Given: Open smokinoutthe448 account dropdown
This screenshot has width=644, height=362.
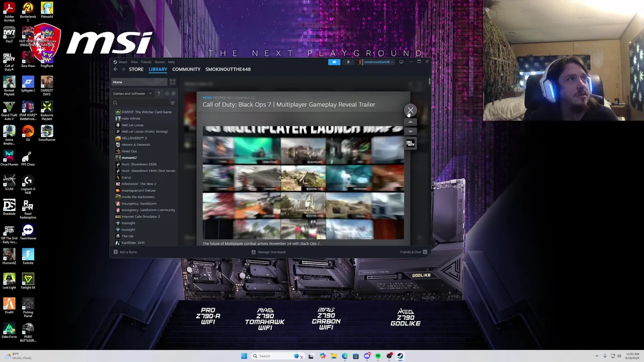Looking at the screenshot, I should [376, 62].
